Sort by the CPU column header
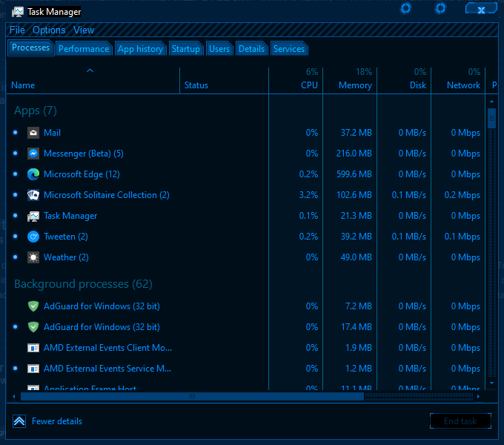The width and height of the screenshot is (504, 445). click(x=296, y=80)
